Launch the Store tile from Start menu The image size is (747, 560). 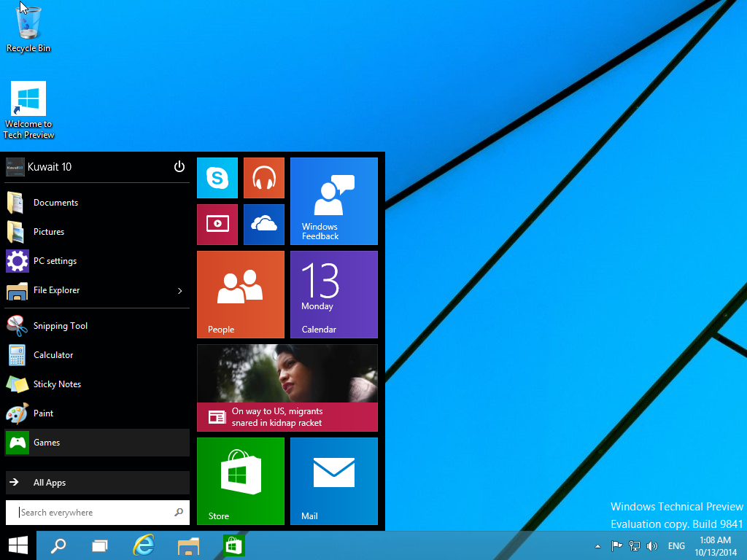pyautogui.click(x=240, y=481)
